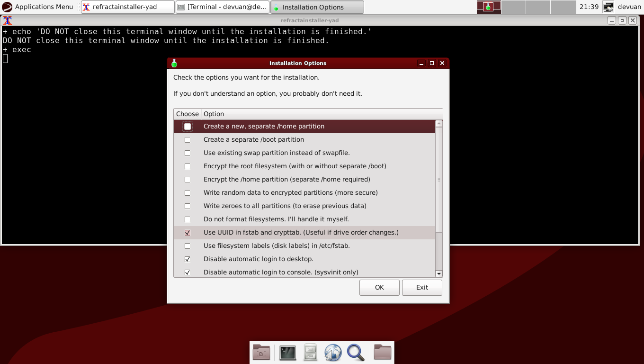Viewport: 644px width, 364px height.
Task: Click the network monitor tray icon
Action: [608, 7]
